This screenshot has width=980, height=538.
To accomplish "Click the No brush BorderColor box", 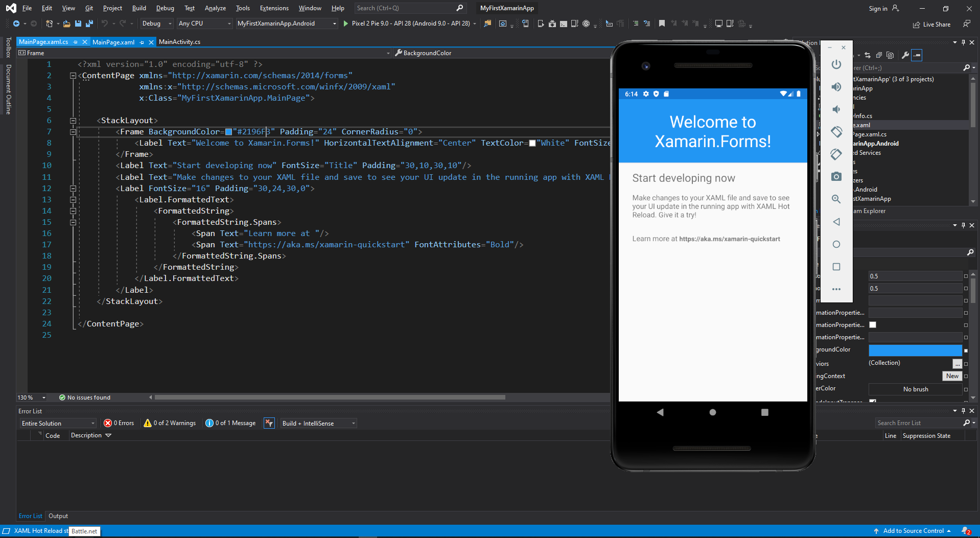I will coord(915,389).
